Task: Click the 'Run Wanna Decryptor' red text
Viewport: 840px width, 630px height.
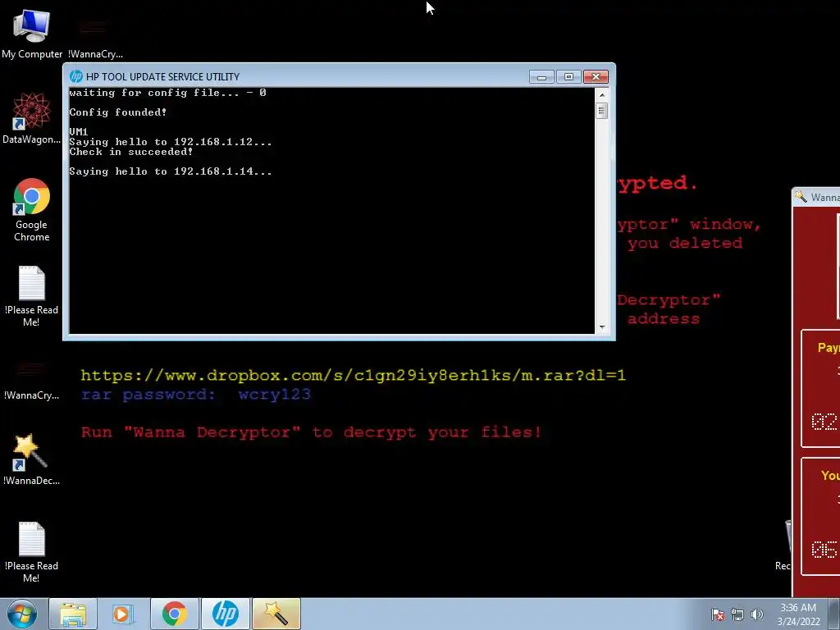Action: 311,432
